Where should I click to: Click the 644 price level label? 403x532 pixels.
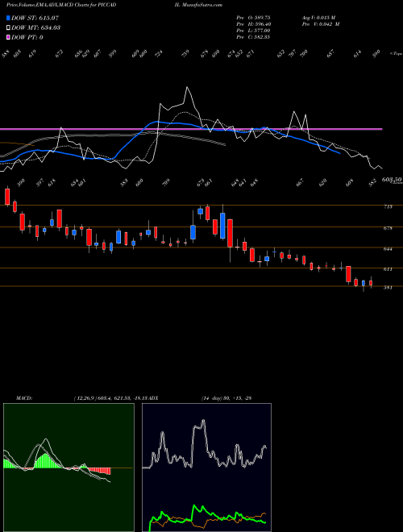point(388,249)
